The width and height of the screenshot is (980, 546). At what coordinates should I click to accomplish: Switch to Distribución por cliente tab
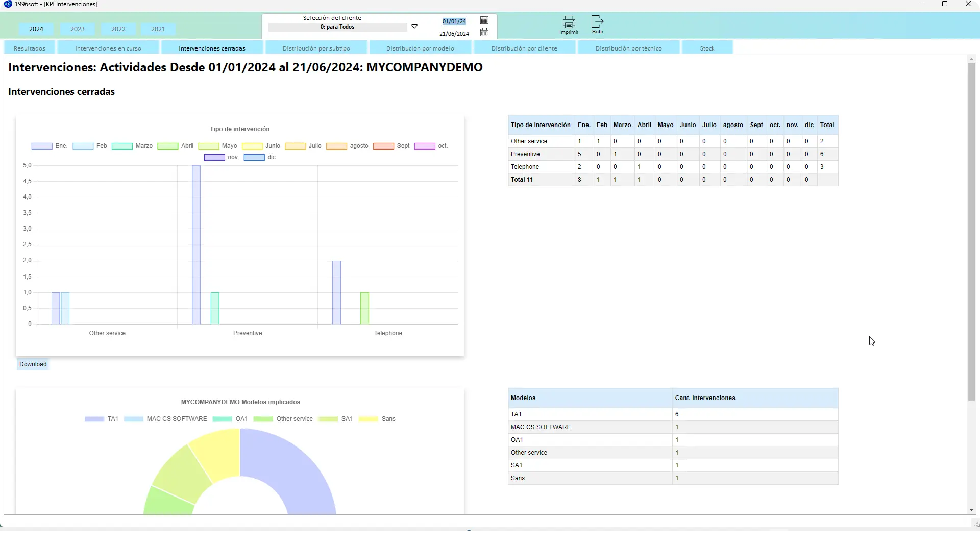point(524,48)
